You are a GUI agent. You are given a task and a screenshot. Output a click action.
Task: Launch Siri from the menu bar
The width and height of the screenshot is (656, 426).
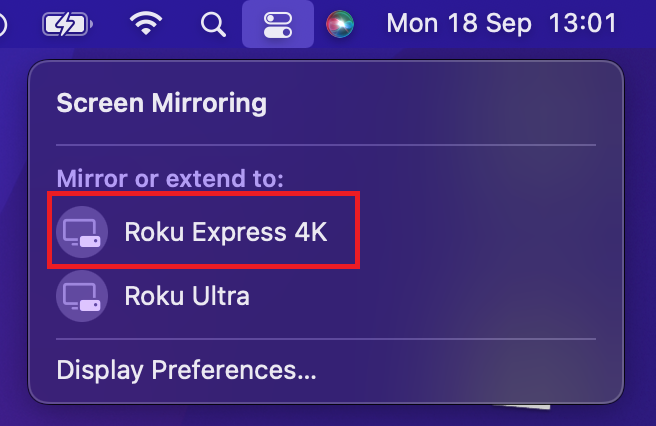340,24
